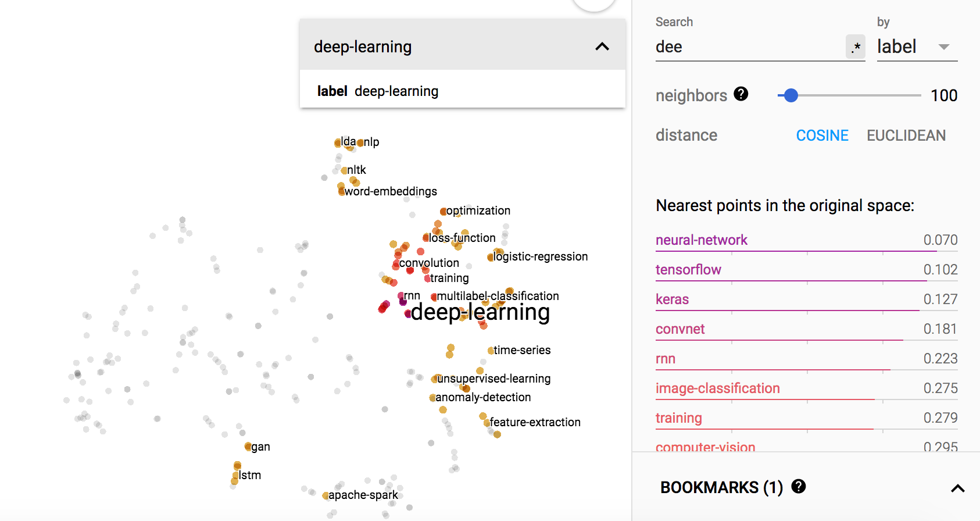Adjust the neighbors slider handle
The width and height of the screenshot is (980, 521).
791,95
